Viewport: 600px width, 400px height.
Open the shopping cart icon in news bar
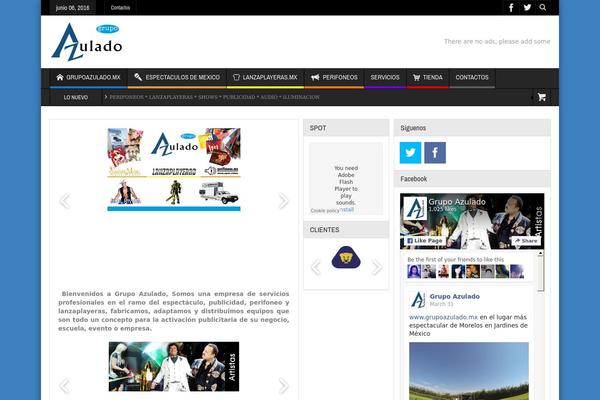pos(541,97)
